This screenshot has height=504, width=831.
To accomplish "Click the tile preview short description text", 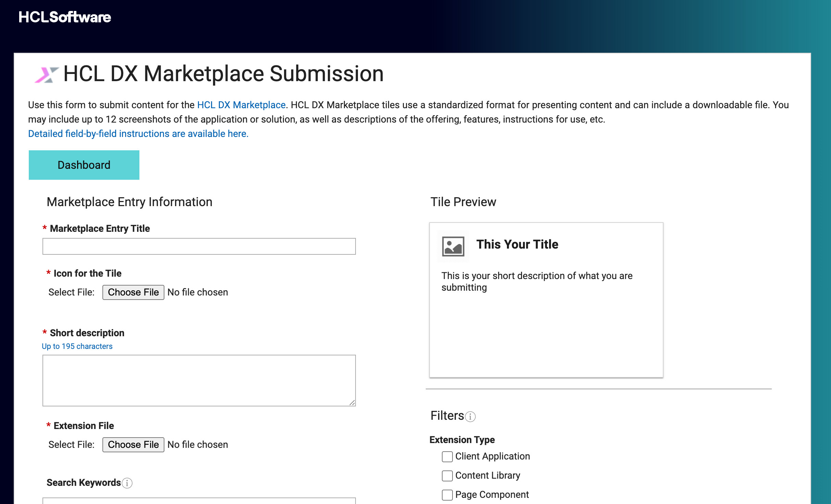I will pyautogui.click(x=537, y=281).
